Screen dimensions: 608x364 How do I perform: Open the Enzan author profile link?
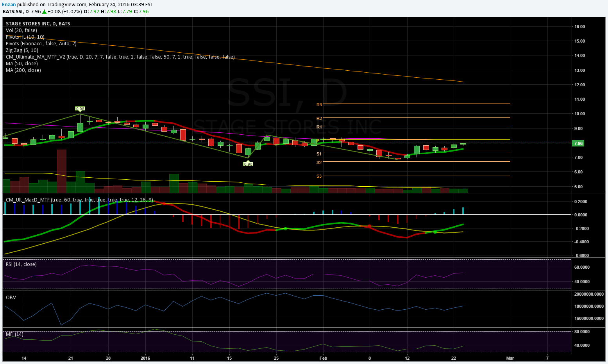click(9, 5)
